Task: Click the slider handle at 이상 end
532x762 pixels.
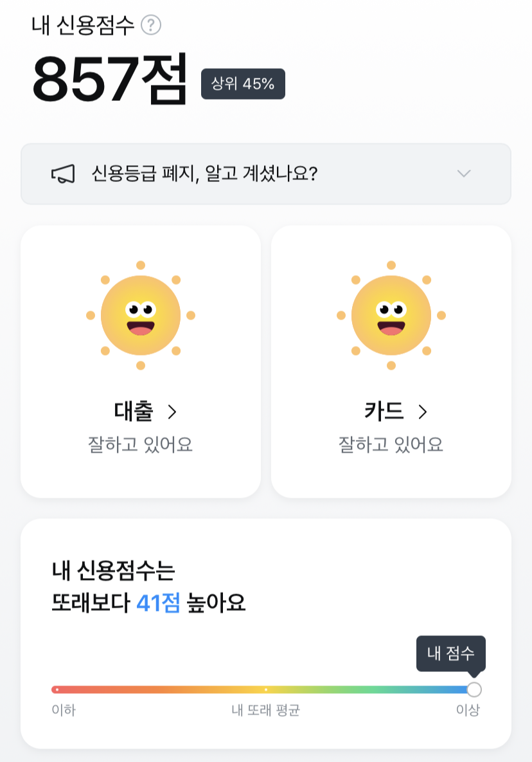Action: (x=474, y=689)
